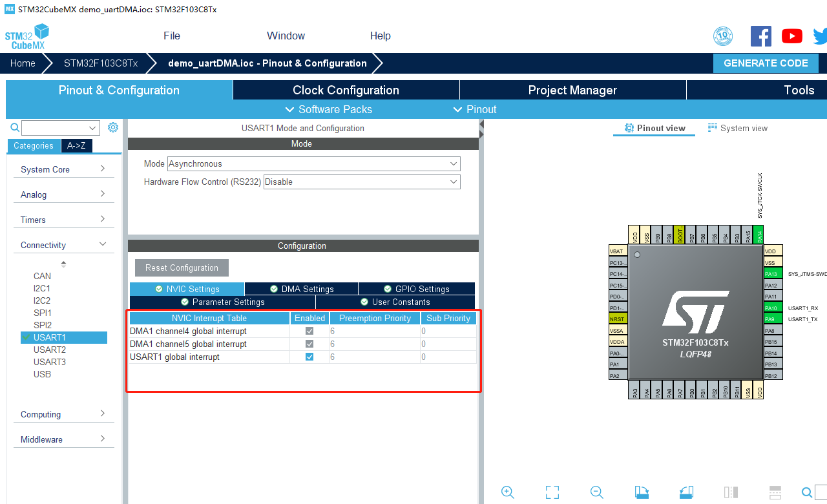Click the flip chip horizontally icon
The width and height of the screenshot is (827, 504).
[x=731, y=492]
